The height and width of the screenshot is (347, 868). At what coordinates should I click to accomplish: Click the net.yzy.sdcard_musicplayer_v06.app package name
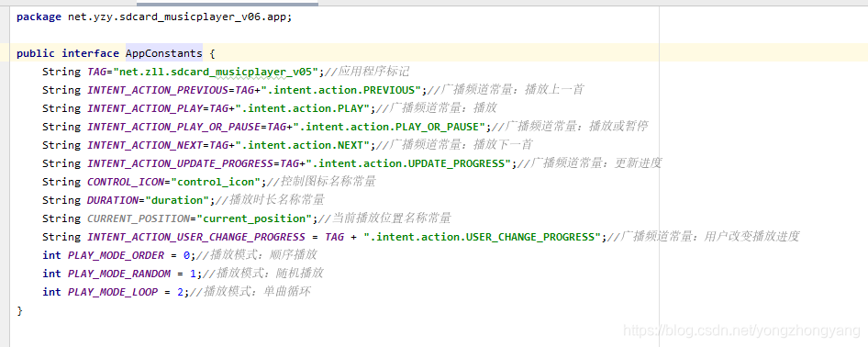(x=177, y=17)
